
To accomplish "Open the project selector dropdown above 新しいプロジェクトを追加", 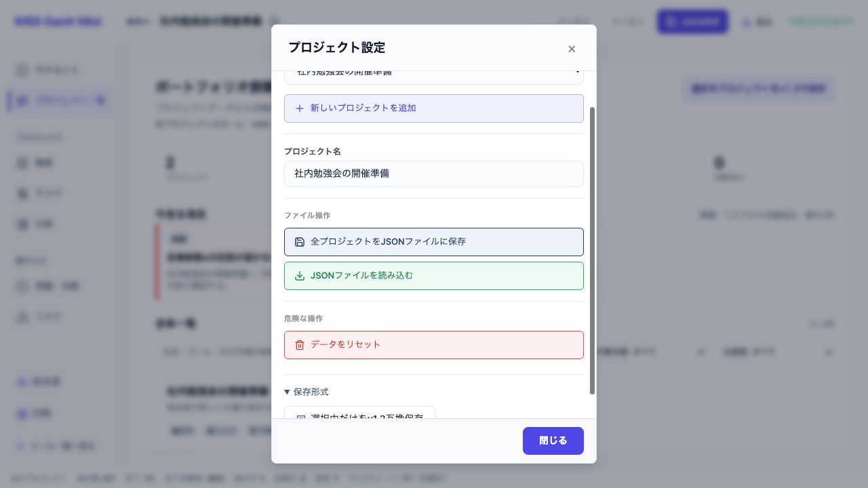I will click(434, 77).
